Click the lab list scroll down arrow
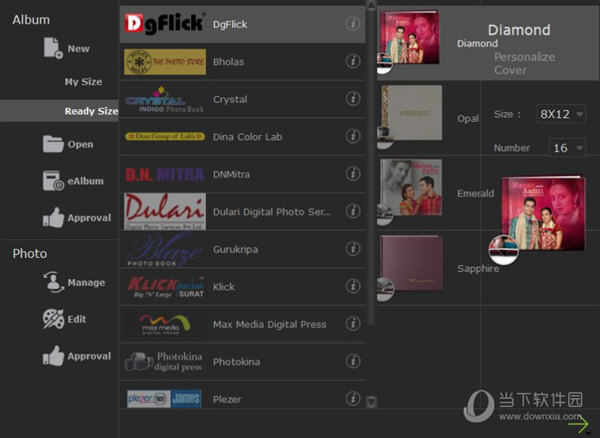 [x=371, y=401]
